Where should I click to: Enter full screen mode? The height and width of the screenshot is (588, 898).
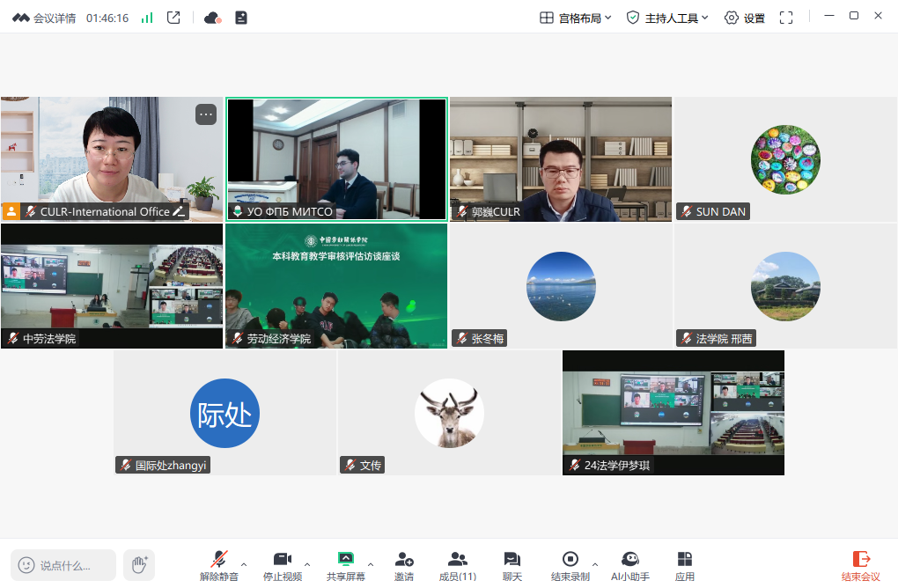786,18
